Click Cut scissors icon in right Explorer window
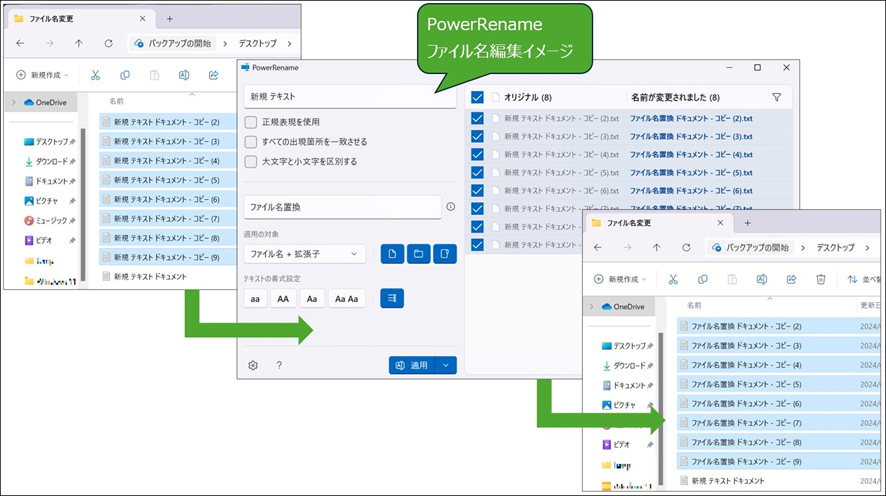This screenshot has height=496, width=886. [x=673, y=279]
